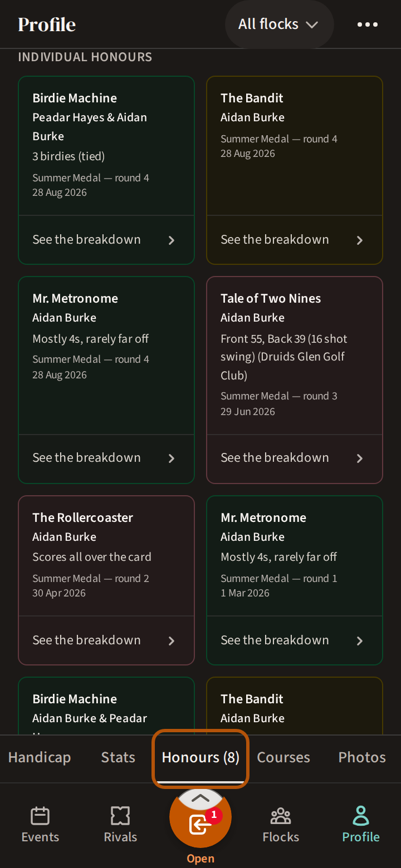The width and height of the screenshot is (401, 868).
Task: Switch to the Stats tab
Action: pos(118,757)
